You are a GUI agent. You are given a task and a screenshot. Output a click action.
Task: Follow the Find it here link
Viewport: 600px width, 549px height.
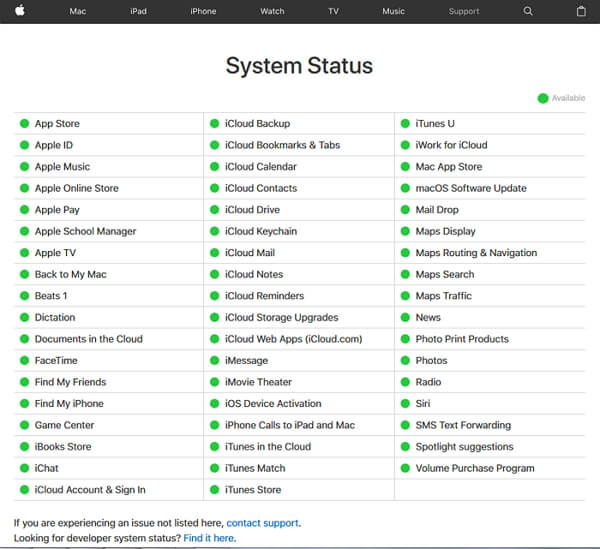(209, 538)
